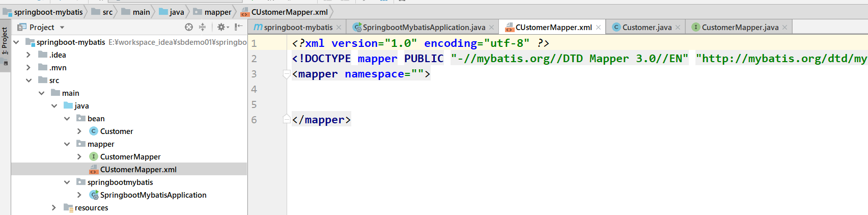The image size is (868, 215).
Task: Close the Customer.java editor tab
Action: 678,28
